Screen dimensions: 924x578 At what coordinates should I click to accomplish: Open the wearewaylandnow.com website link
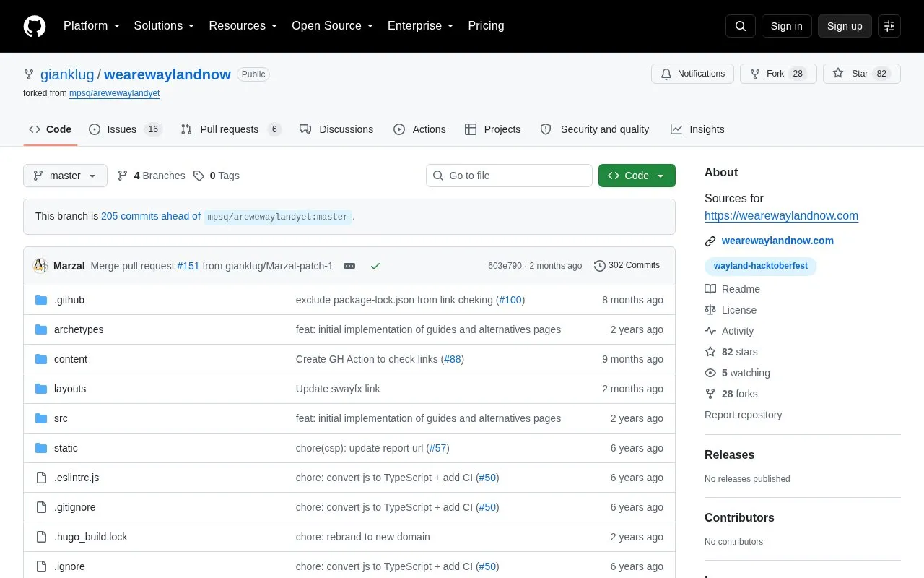[777, 241]
